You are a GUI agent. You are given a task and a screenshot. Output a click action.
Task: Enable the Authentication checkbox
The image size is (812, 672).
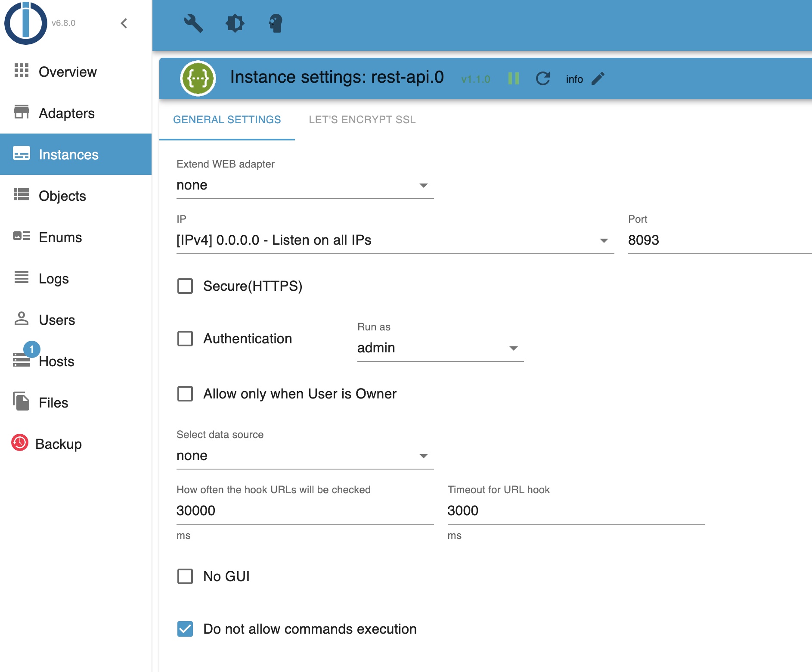pos(185,339)
